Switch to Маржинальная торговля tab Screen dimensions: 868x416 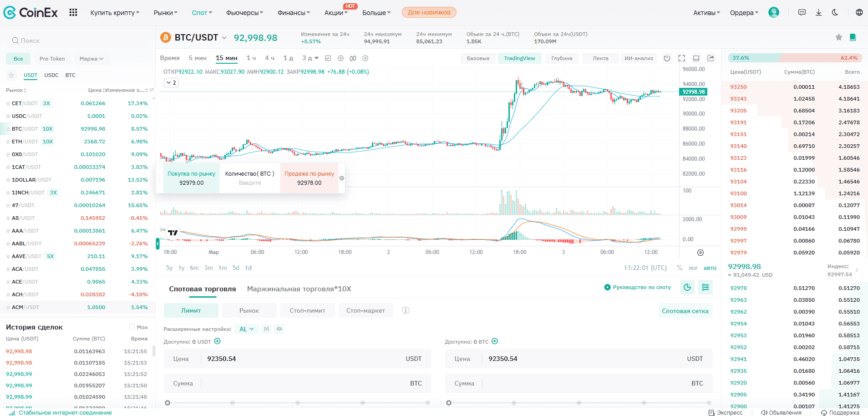coord(299,289)
